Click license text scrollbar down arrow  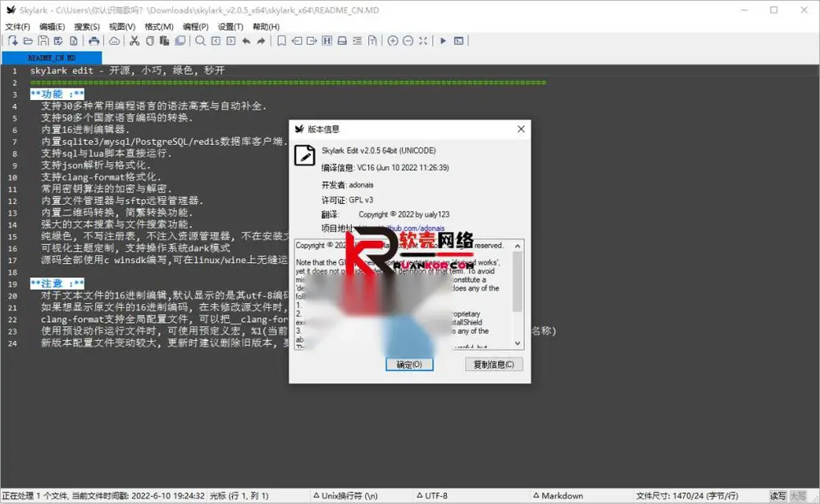click(517, 343)
